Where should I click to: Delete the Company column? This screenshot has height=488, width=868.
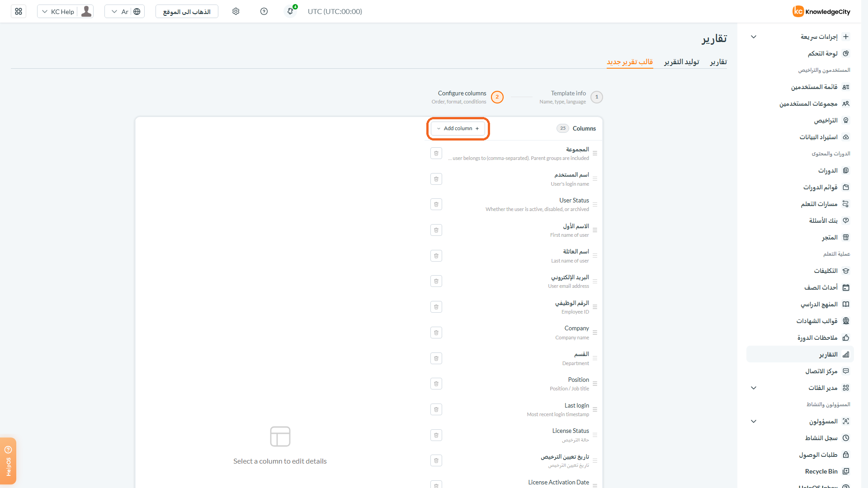[x=436, y=333]
